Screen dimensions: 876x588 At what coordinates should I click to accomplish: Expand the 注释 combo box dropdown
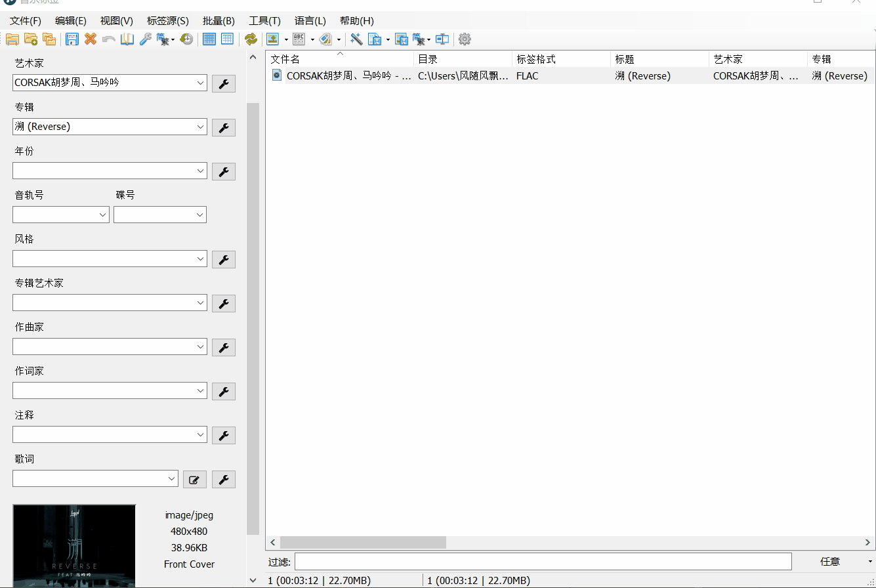(201, 434)
